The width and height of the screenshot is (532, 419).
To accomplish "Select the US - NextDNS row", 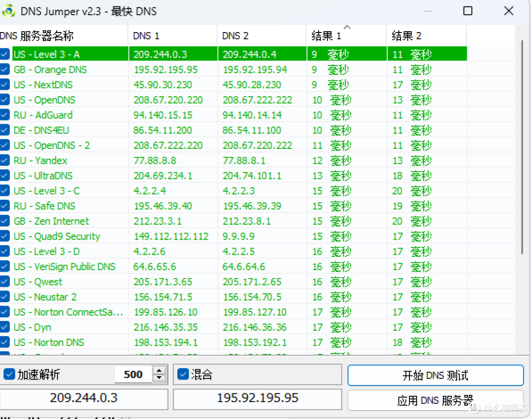I will [233, 85].
